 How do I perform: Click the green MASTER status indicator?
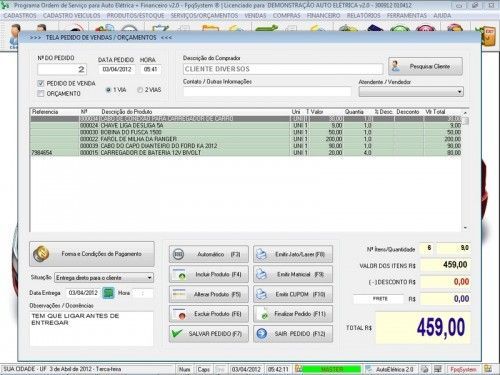[x=332, y=369]
